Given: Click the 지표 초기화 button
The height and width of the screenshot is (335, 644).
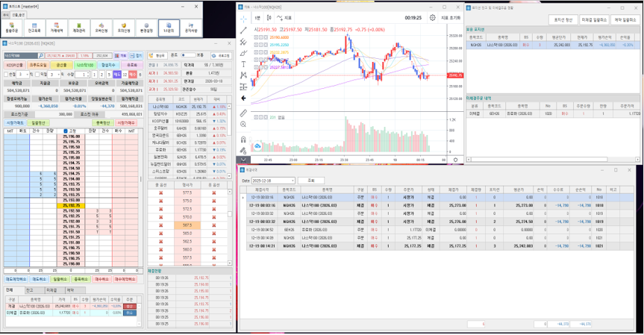Looking at the screenshot, I should [x=450, y=17].
